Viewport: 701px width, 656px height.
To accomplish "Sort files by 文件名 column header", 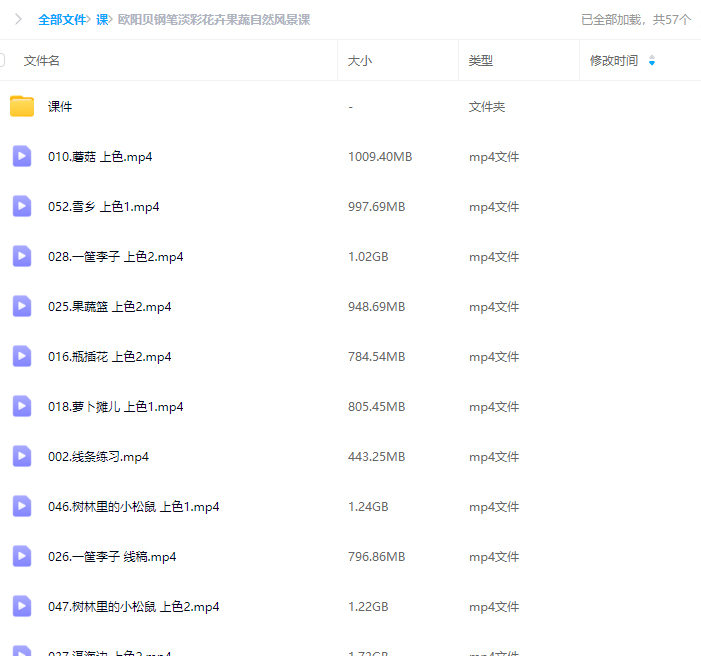I will point(42,61).
